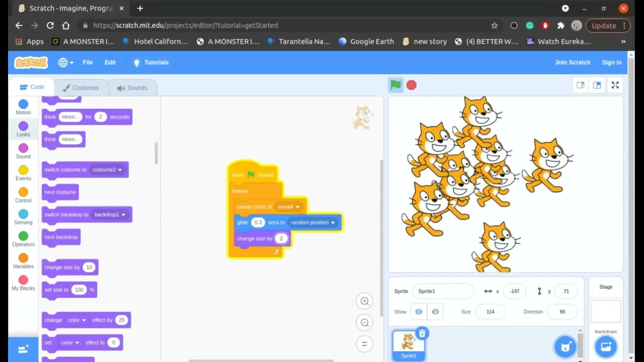Delete Sprite1 with the trash icon
644x362 pixels.
click(422, 333)
